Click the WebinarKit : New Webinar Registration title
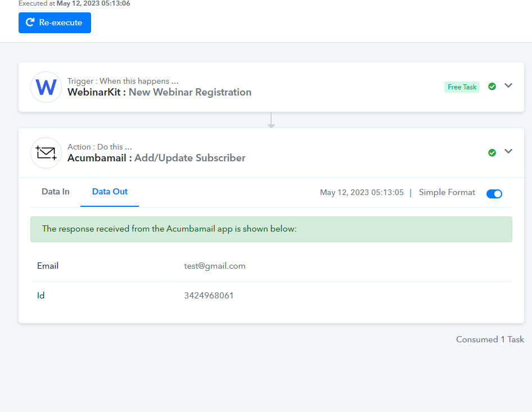This screenshot has width=532, height=412. click(160, 92)
